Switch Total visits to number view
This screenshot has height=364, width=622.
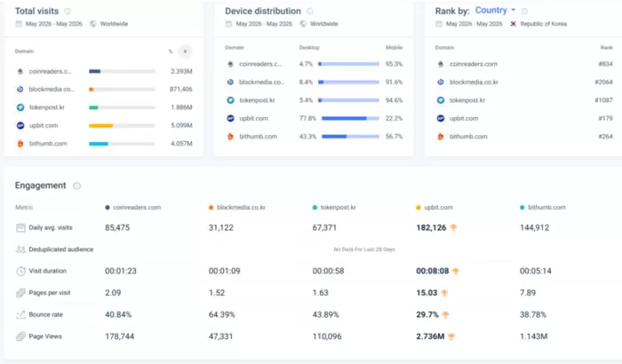(185, 51)
